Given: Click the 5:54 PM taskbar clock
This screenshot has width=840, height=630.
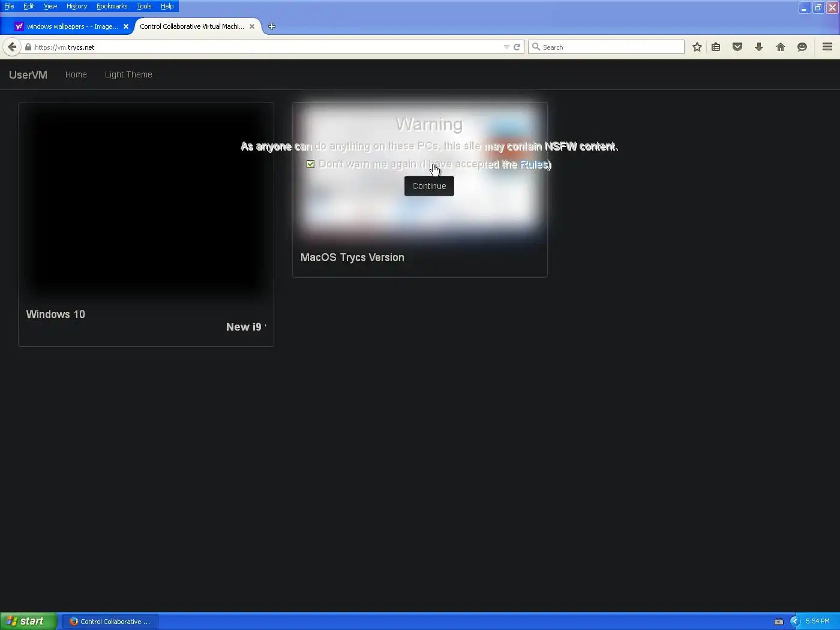Looking at the screenshot, I should (818, 621).
